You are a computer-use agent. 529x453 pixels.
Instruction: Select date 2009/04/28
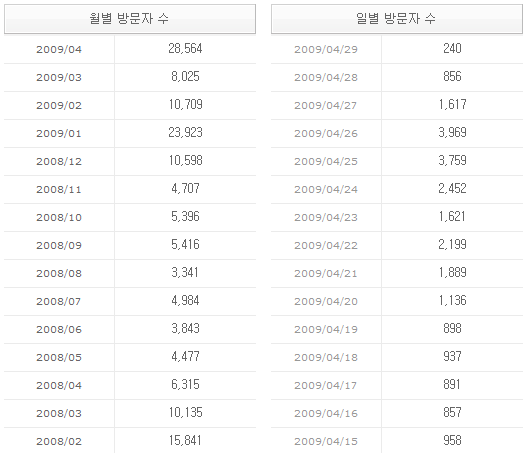[x=326, y=78]
